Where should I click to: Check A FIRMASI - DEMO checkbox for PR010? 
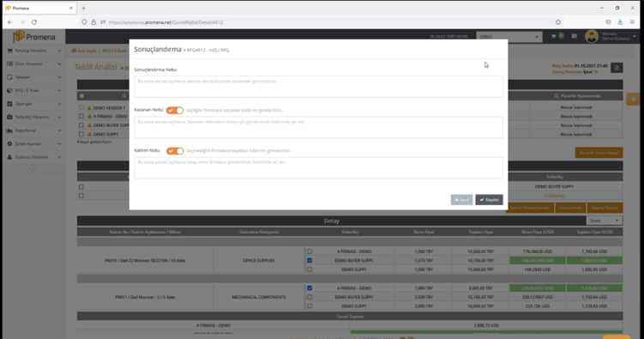pos(310,251)
